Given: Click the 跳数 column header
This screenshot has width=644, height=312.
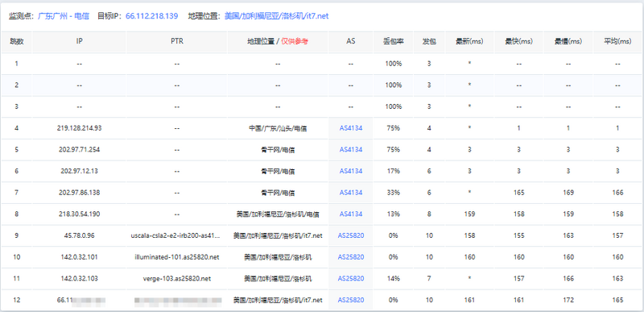Looking at the screenshot, I should (16, 41).
